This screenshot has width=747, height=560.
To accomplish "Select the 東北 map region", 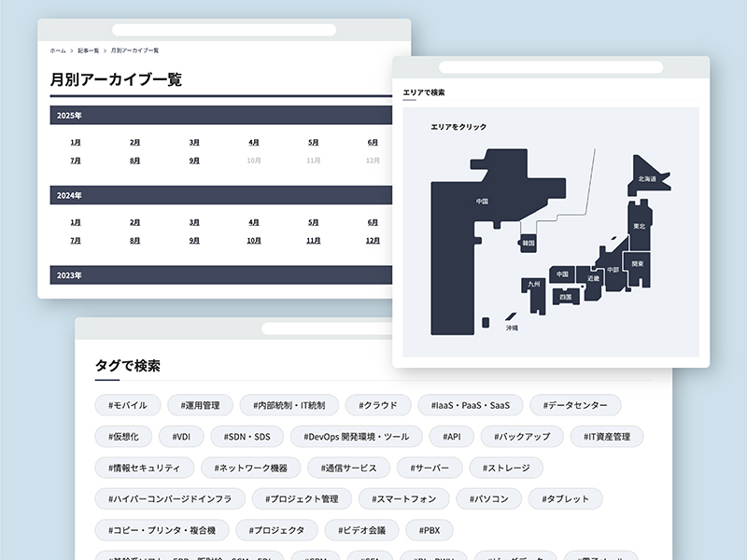I will click(640, 225).
